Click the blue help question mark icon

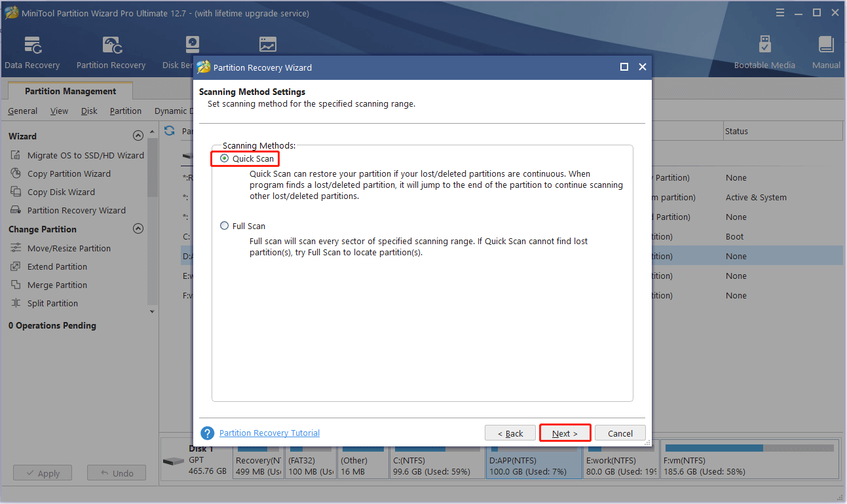[x=208, y=433]
